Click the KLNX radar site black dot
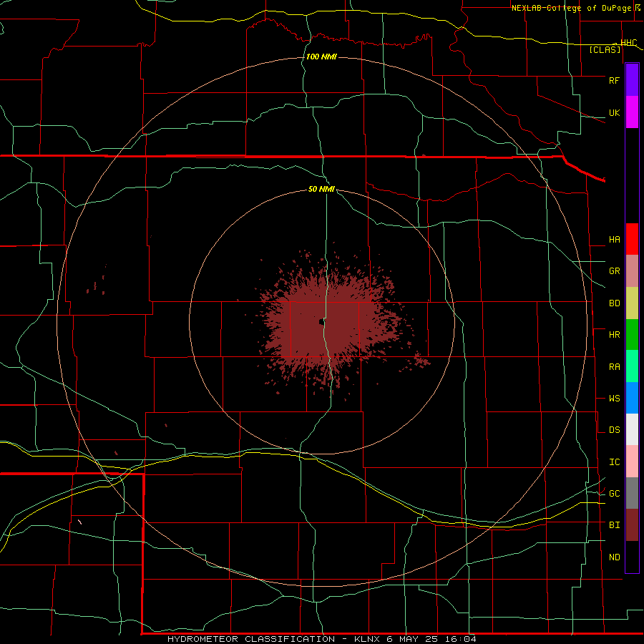This screenshot has height=644, width=644. coord(321,321)
